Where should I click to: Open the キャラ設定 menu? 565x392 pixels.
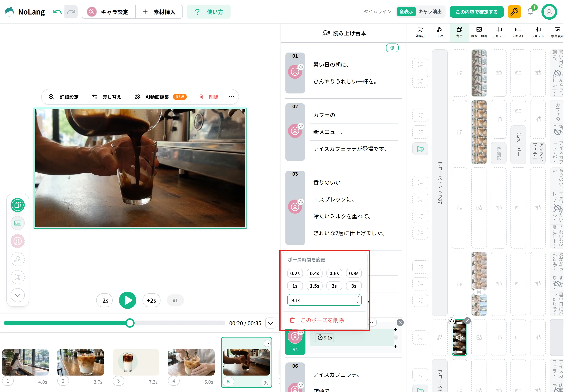pos(108,12)
